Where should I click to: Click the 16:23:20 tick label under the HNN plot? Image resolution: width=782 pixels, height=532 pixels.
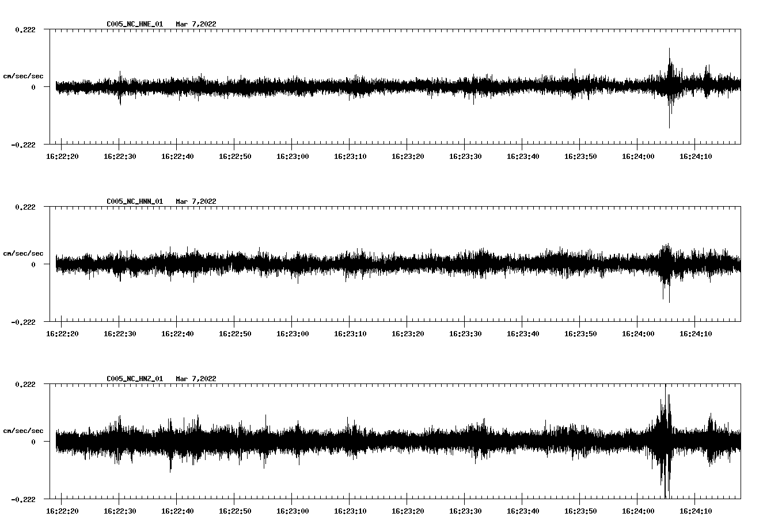click(x=408, y=333)
